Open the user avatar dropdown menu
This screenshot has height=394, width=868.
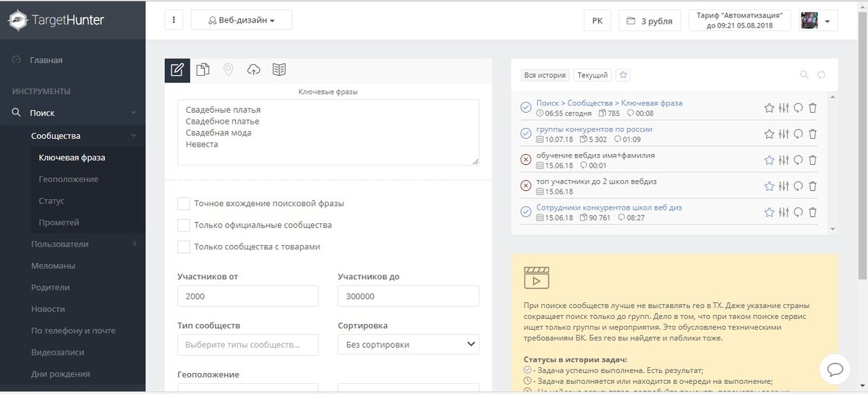(x=818, y=20)
